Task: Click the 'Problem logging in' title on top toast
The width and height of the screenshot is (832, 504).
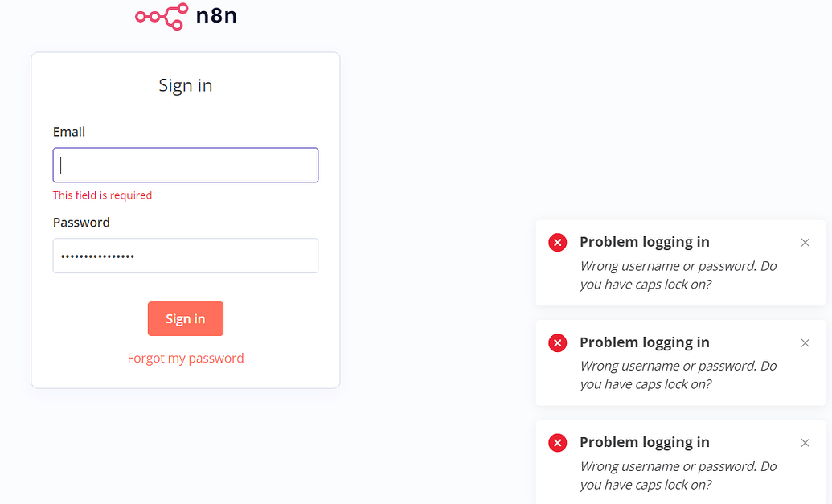Action: (644, 242)
